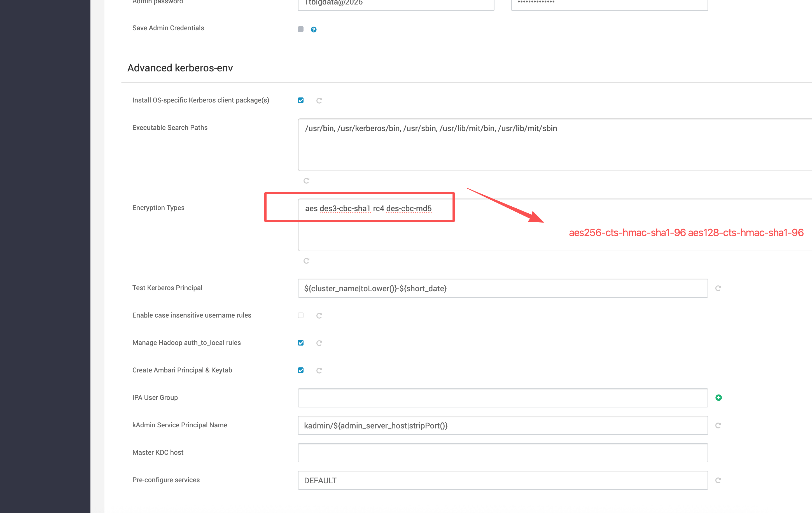Undo Enable case insensitive username rules setting
Viewport: 812px width, 513px height.
[x=319, y=316]
